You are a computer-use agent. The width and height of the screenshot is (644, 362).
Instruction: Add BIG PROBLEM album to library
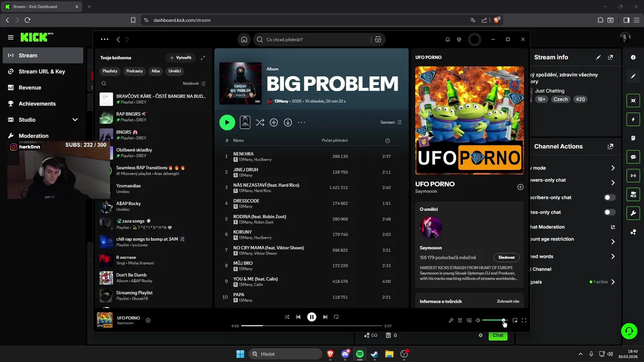click(274, 122)
